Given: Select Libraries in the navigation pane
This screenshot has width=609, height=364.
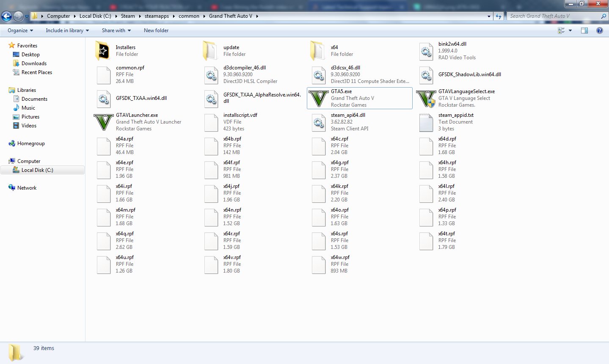Looking at the screenshot, I should 26,90.
